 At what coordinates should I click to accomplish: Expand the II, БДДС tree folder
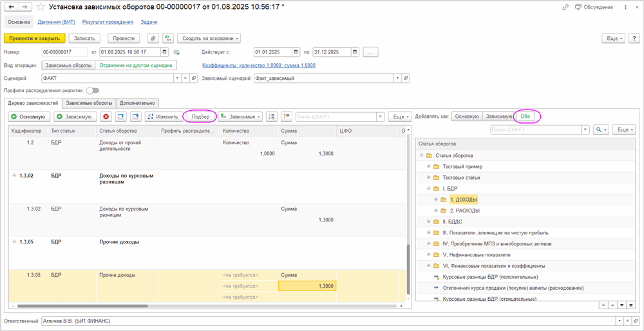429,222
